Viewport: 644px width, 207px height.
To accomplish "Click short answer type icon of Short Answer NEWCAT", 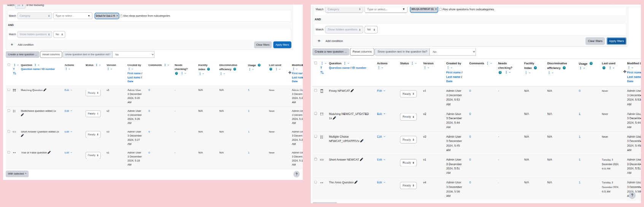I will click(x=322, y=160).
